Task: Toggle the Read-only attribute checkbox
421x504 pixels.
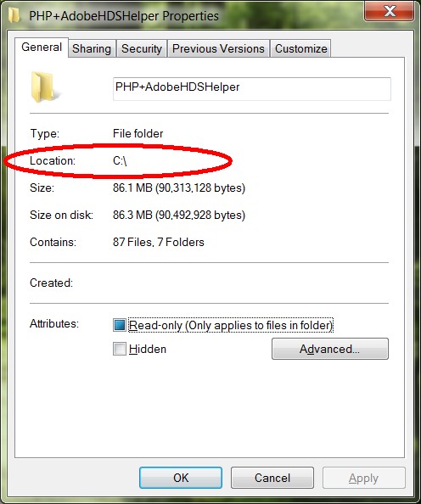Action: [x=120, y=325]
